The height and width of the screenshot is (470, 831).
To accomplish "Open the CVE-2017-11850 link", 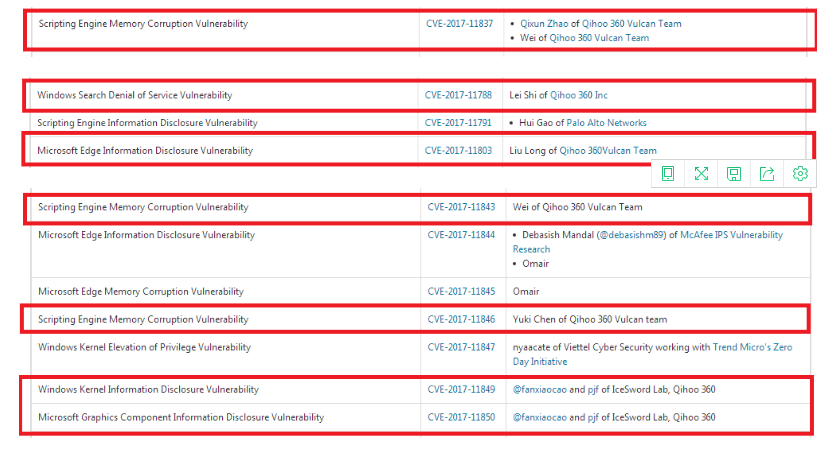I will point(461,417).
